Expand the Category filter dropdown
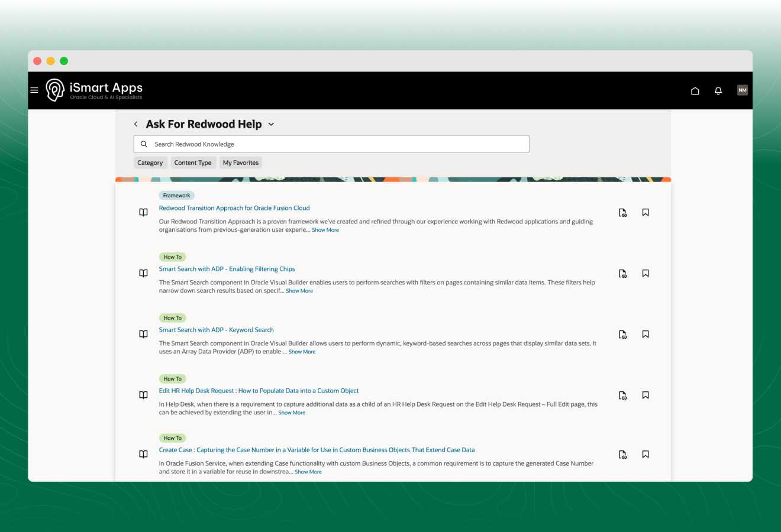Viewport: 781px width, 532px height. coord(150,163)
